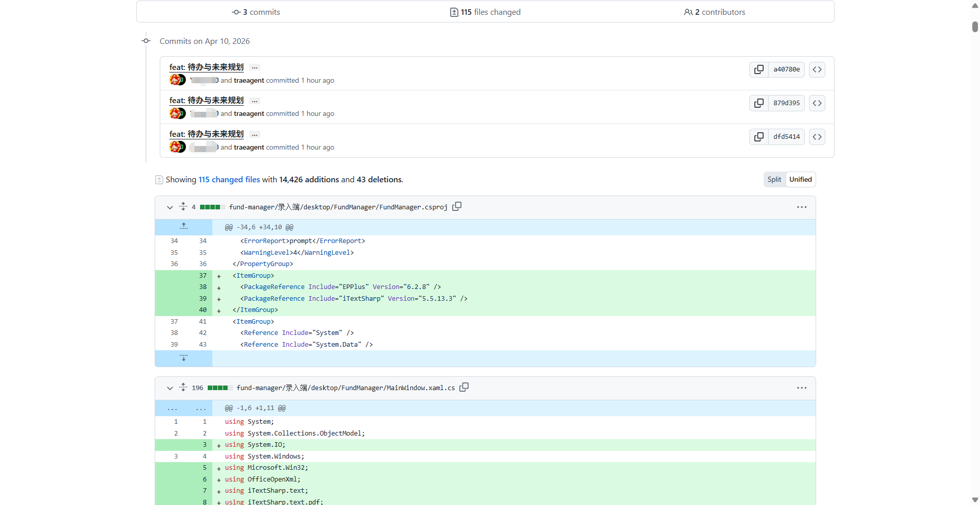
Task: Click scrollbar down arrow
Action: click(975, 500)
